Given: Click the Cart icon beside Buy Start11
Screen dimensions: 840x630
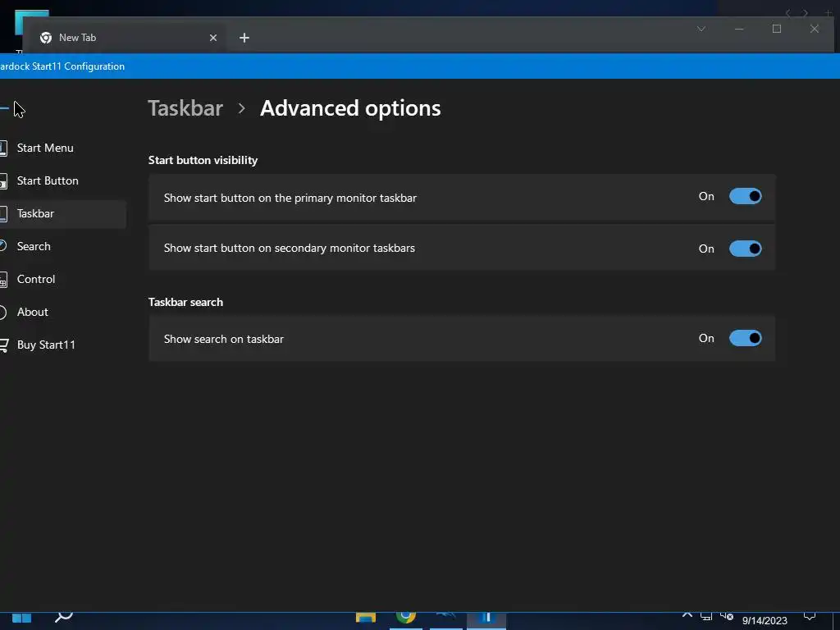Looking at the screenshot, I should pyautogui.click(x=4, y=345).
